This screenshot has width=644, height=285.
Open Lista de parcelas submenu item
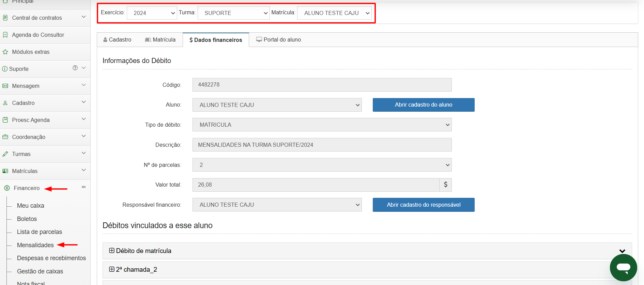(x=40, y=232)
